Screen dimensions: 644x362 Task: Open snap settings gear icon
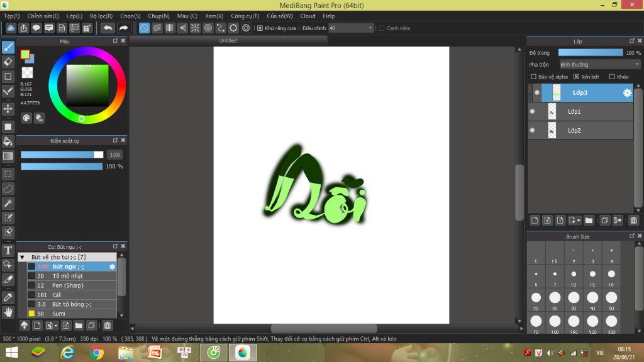click(246, 28)
